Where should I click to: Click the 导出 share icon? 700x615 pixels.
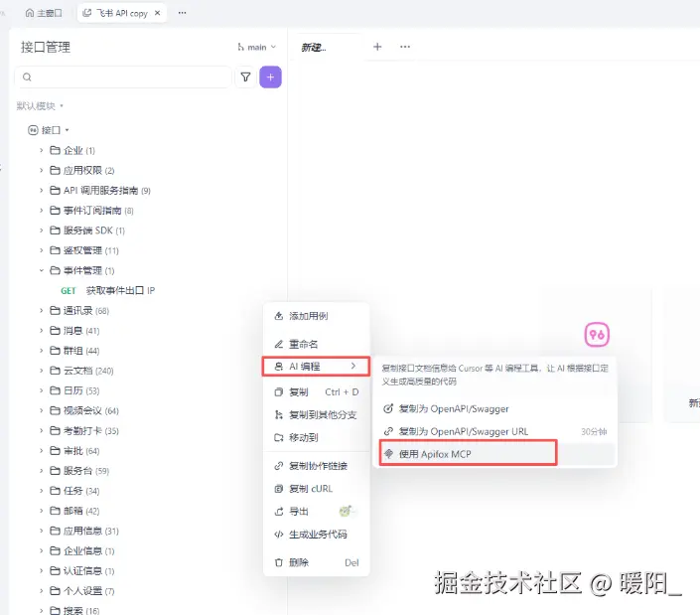coord(279,512)
